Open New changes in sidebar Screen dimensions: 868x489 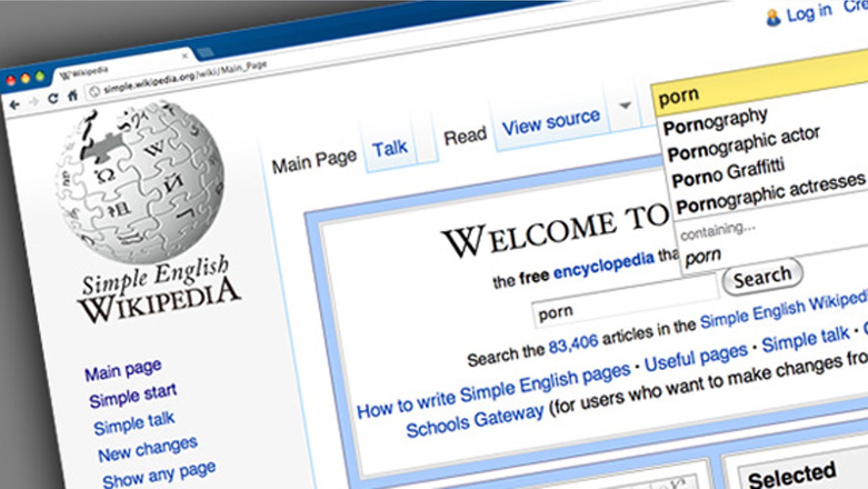pyautogui.click(x=148, y=449)
